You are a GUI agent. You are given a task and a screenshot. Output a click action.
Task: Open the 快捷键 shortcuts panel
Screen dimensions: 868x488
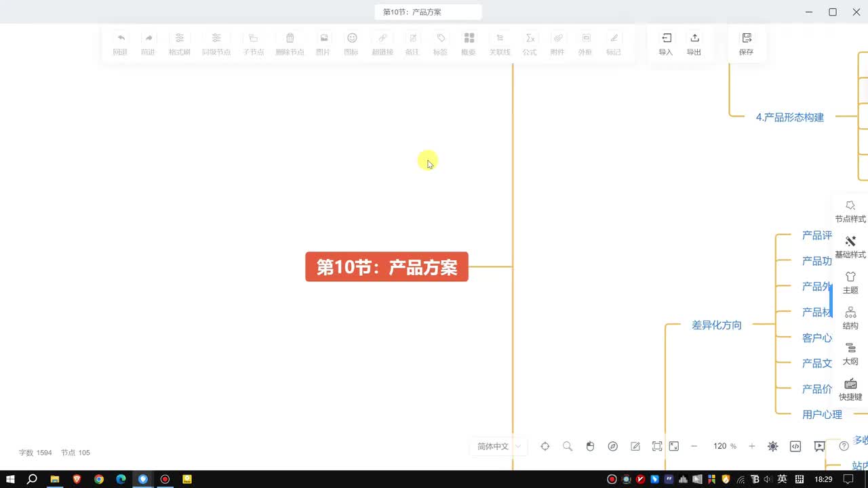850,390
